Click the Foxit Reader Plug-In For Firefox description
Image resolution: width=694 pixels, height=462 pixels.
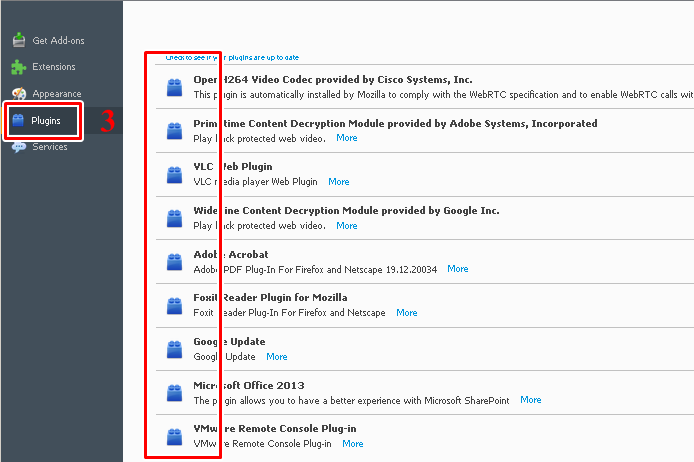(289, 313)
